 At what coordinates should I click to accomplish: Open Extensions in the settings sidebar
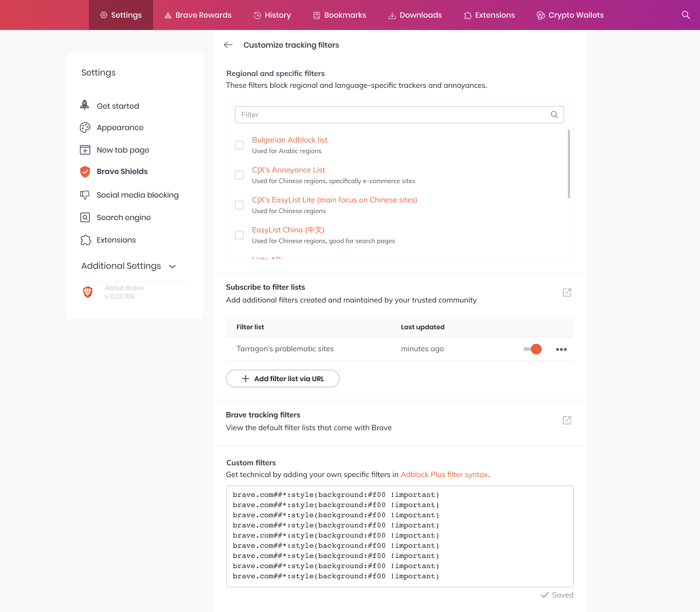tap(116, 240)
